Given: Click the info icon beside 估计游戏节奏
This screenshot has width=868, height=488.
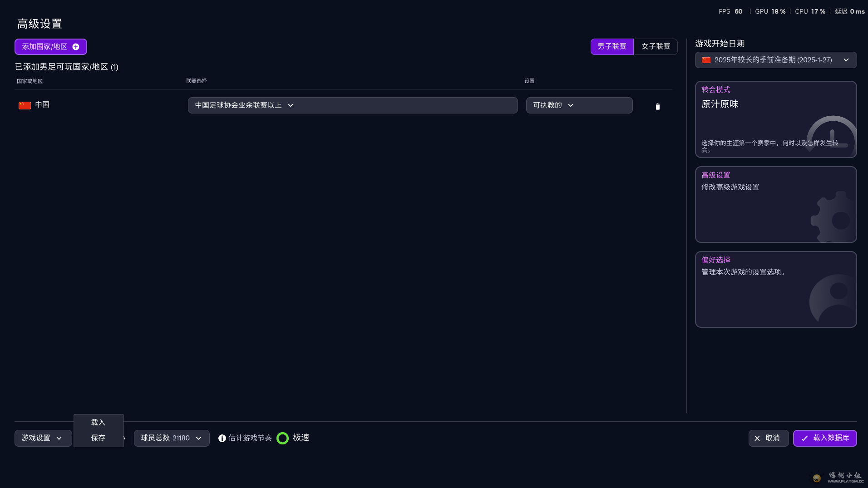Looking at the screenshot, I should pos(222,438).
